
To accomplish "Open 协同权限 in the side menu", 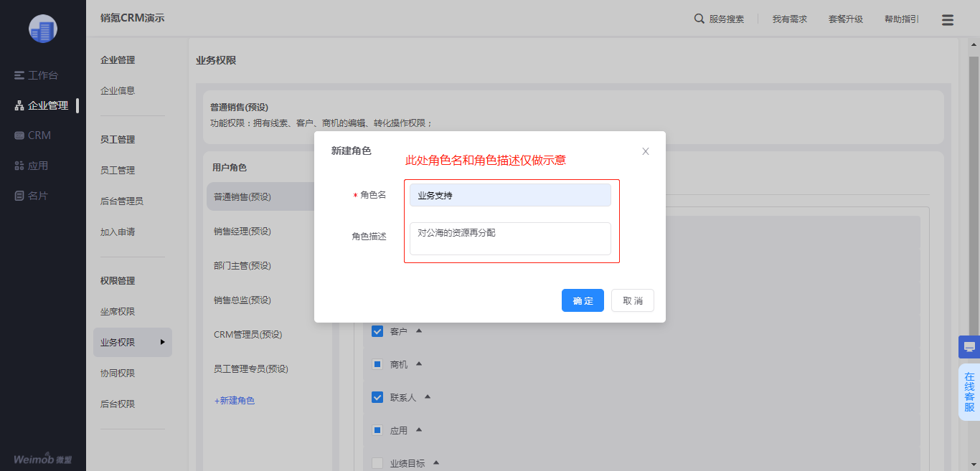I will pos(118,374).
